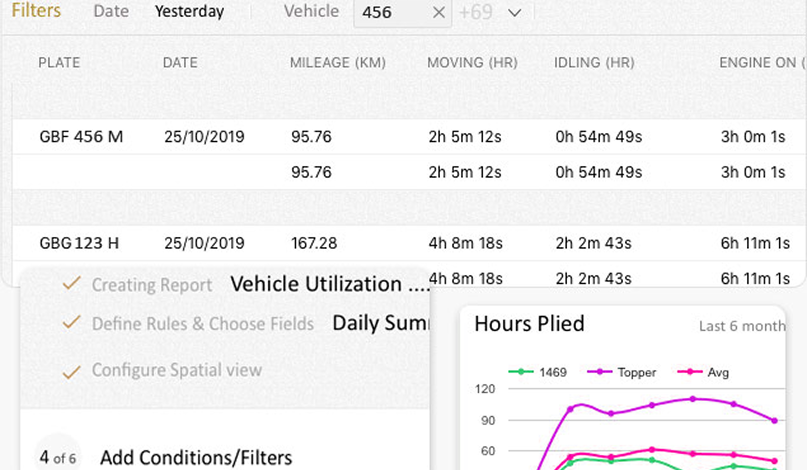
Task: Click the +69 additional vehicles indicator
Action: (475, 13)
